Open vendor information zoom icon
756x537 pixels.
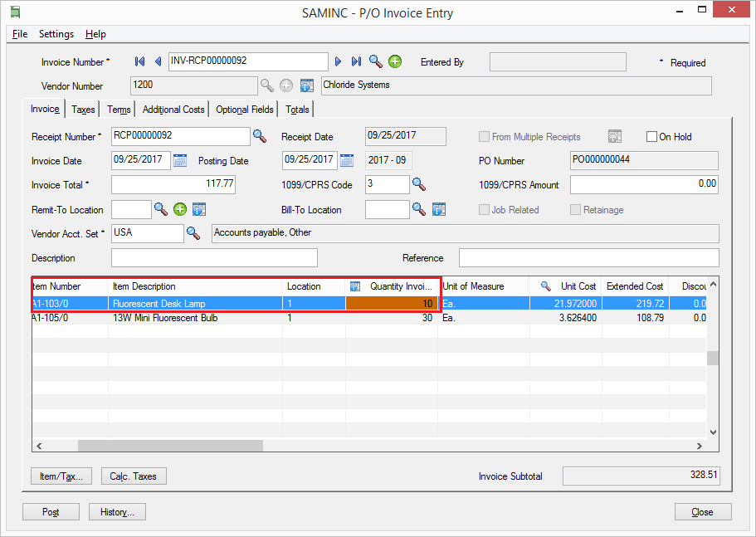pyautogui.click(x=307, y=85)
